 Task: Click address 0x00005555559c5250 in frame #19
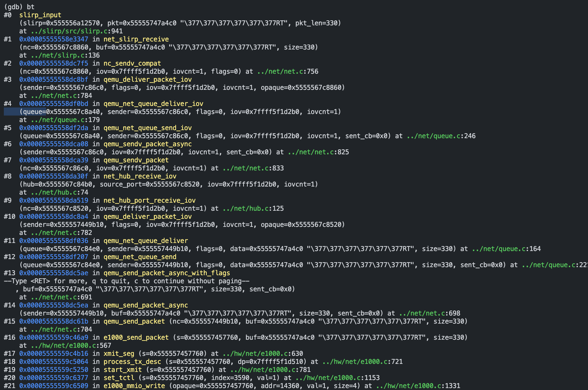pyautogui.click(x=54, y=370)
